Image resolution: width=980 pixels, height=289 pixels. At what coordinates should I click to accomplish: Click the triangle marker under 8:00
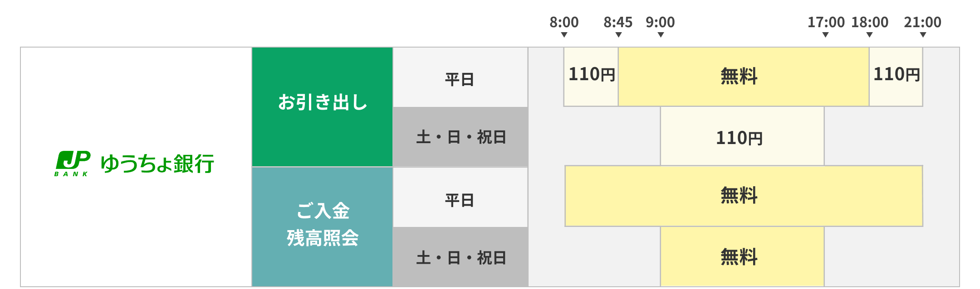(564, 35)
